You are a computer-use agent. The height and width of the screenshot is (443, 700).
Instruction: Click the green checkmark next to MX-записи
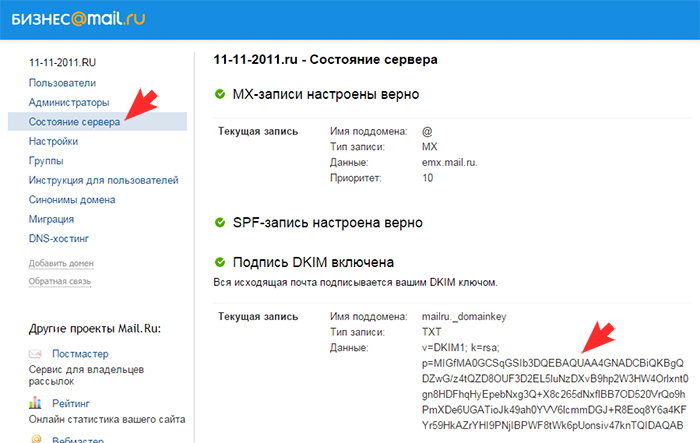(220, 94)
